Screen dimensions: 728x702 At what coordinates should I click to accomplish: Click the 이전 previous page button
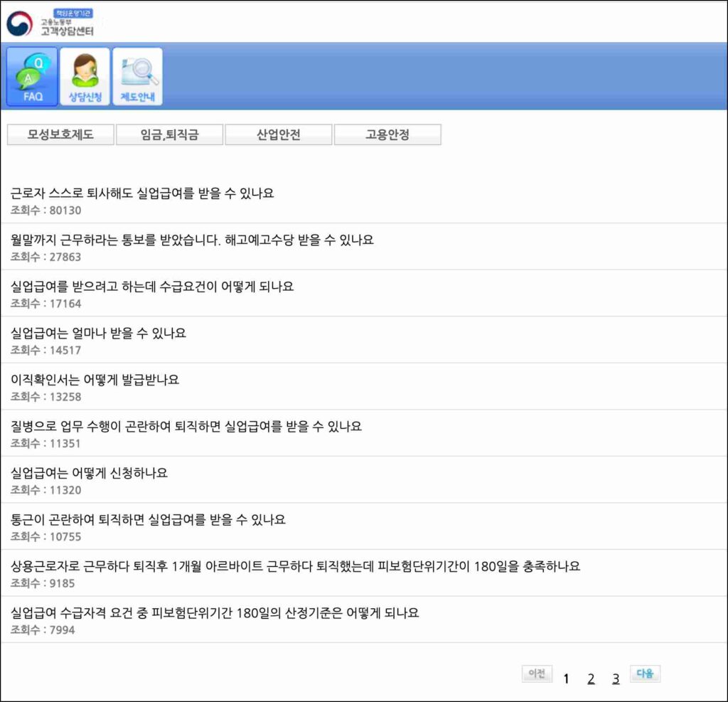coord(537,674)
